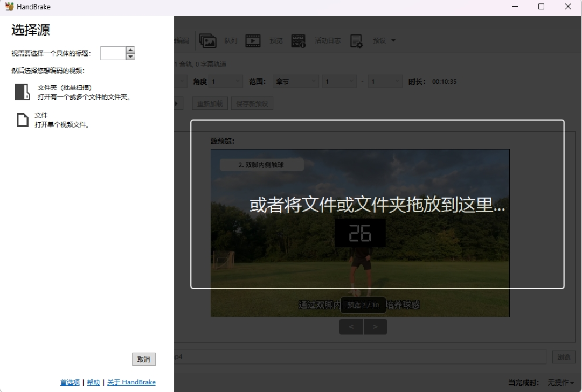Screen dimensions: 582x392
Task: Click the duration value 00:10:35
Action: click(x=444, y=82)
